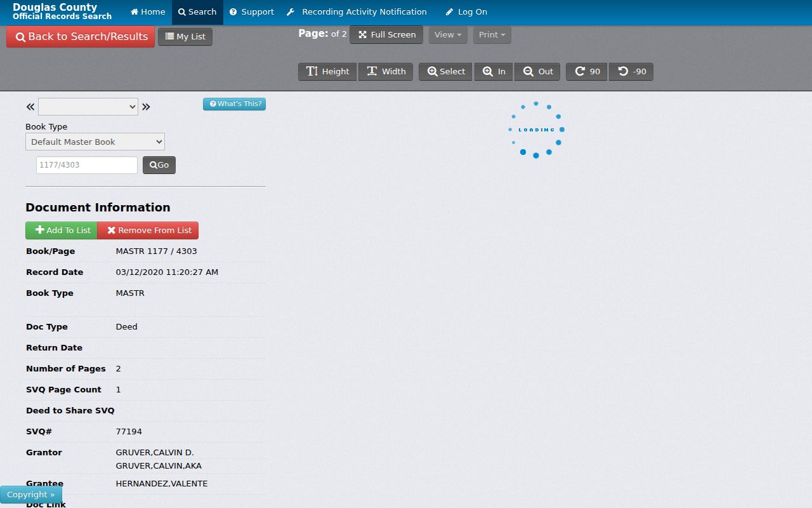
Task: Fit document to Width
Action: pyautogui.click(x=386, y=72)
